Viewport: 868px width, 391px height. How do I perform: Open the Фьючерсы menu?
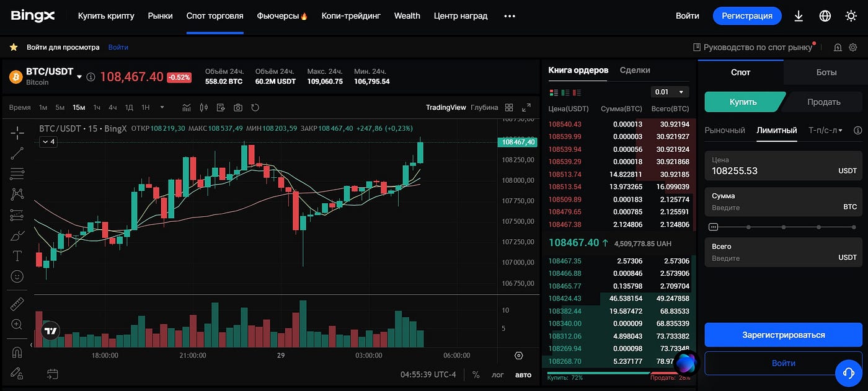pos(282,15)
